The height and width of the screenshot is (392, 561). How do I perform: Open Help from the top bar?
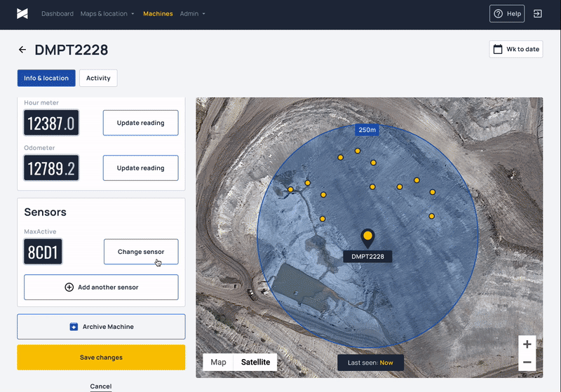(x=507, y=13)
